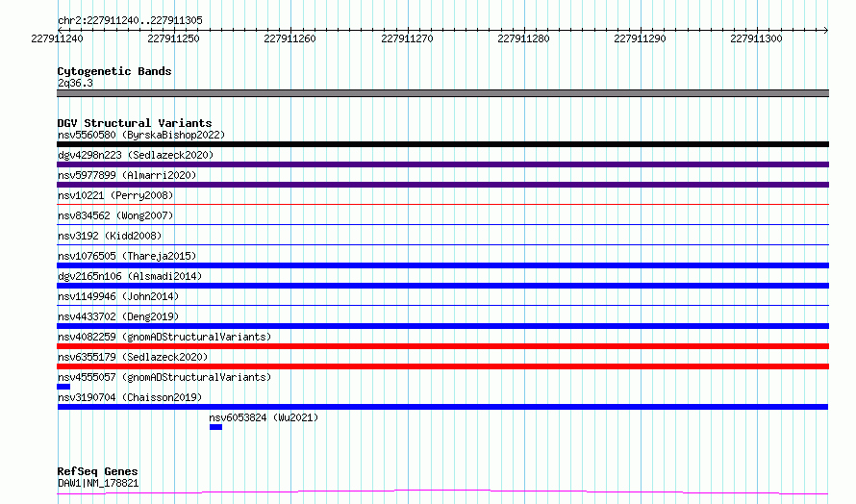Click ruler position 227911300
This screenshot has height=504, width=856.
[756, 38]
